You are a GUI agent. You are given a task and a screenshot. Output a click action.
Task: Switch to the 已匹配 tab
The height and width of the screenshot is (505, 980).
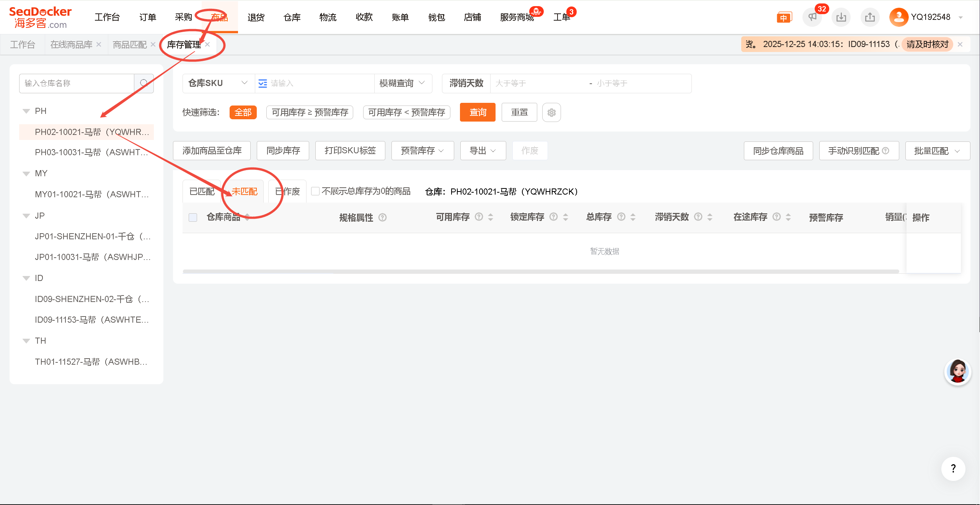pyautogui.click(x=202, y=191)
